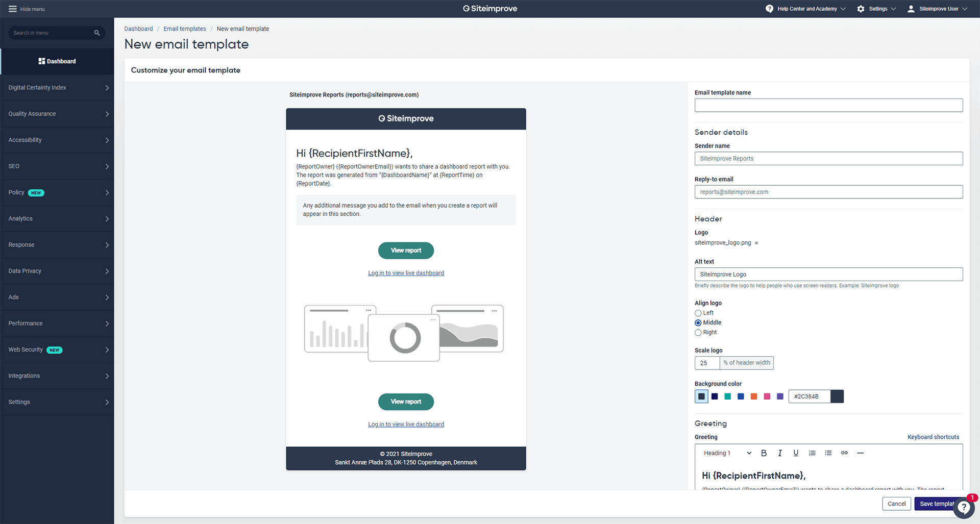980x524 pixels.
Task: Expand the top bar Settings dropdown
Action: (893, 9)
